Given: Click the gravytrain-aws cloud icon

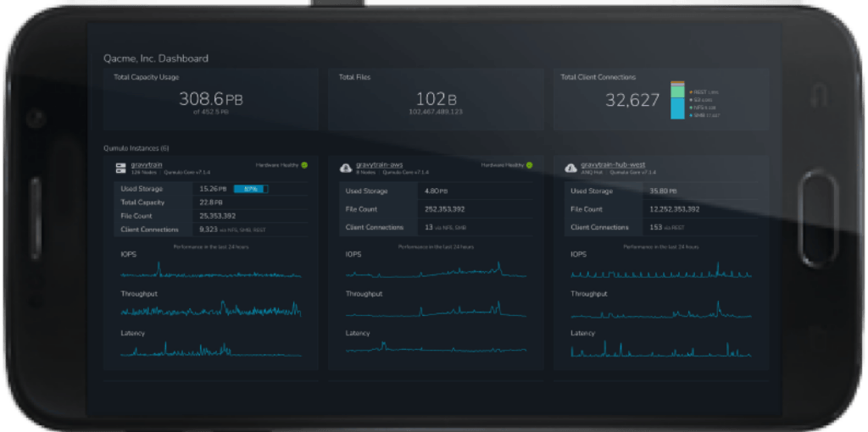Looking at the screenshot, I should point(346,168).
